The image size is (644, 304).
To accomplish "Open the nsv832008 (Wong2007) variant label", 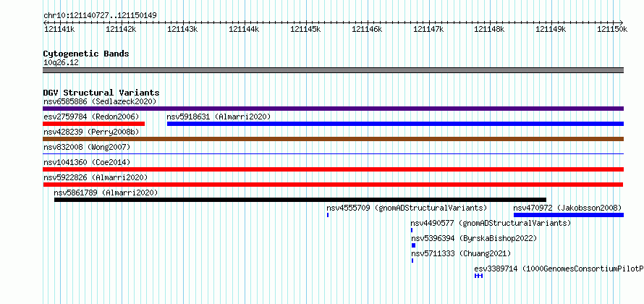I will (87, 147).
